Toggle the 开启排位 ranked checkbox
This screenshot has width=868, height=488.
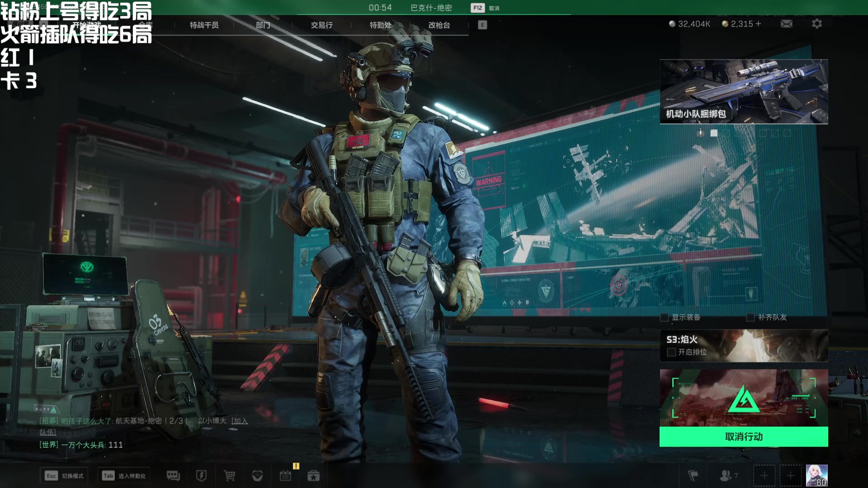671,352
